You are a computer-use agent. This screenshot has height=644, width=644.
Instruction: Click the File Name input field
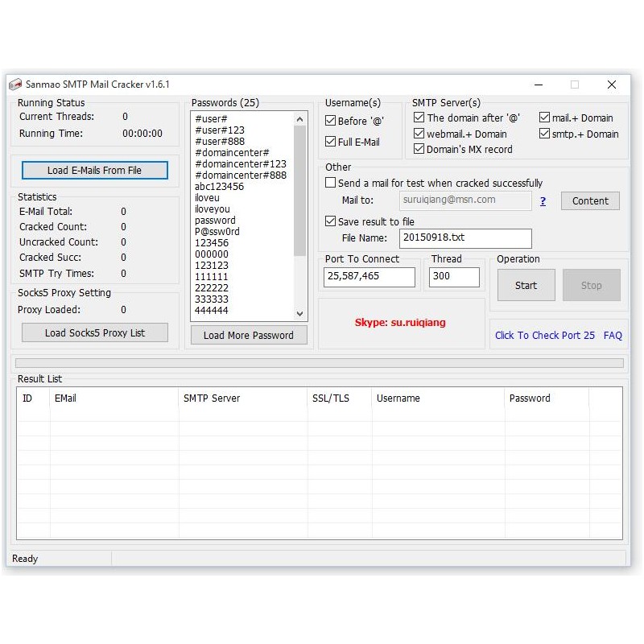pyautogui.click(x=465, y=238)
